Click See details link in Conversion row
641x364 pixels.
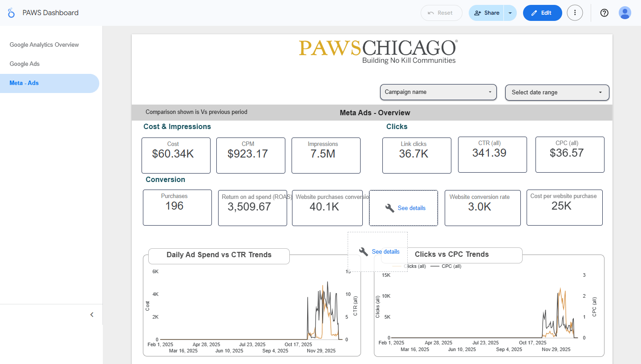click(412, 208)
